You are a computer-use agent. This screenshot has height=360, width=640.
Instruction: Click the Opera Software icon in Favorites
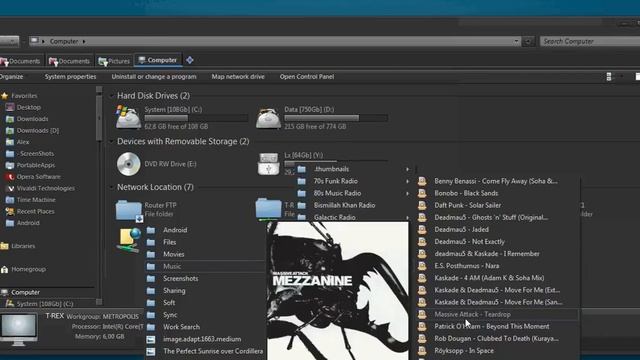(x=10, y=177)
